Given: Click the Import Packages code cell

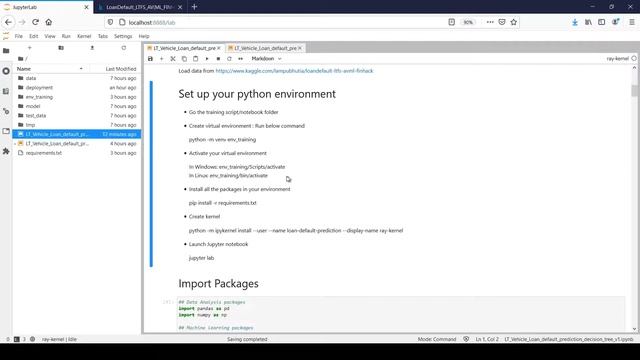Looking at the screenshot, I should click(x=401, y=314).
